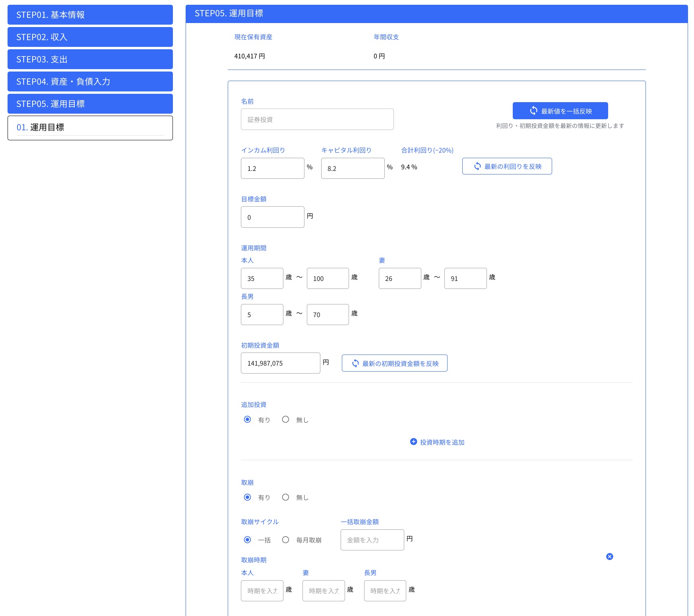Viewport: 694px width, 616px height.
Task: Open STEP02. 収入 section
Action: [90, 37]
